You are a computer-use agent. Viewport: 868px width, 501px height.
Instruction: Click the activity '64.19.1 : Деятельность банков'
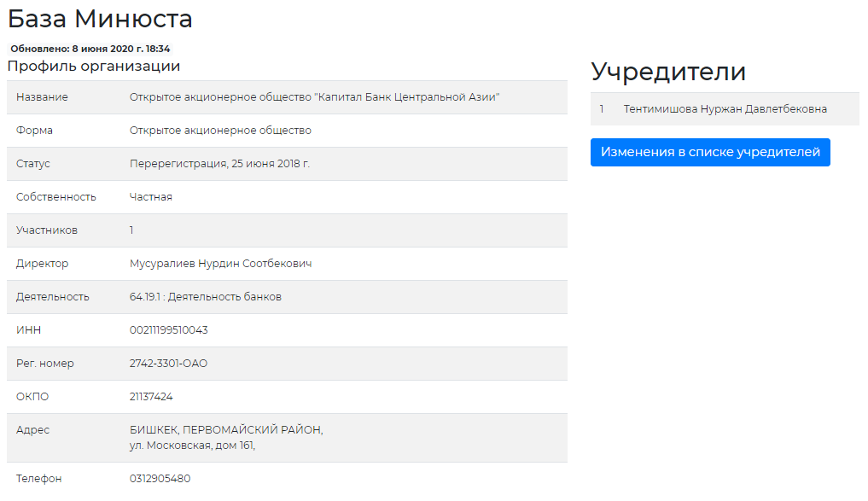coord(205,297)
